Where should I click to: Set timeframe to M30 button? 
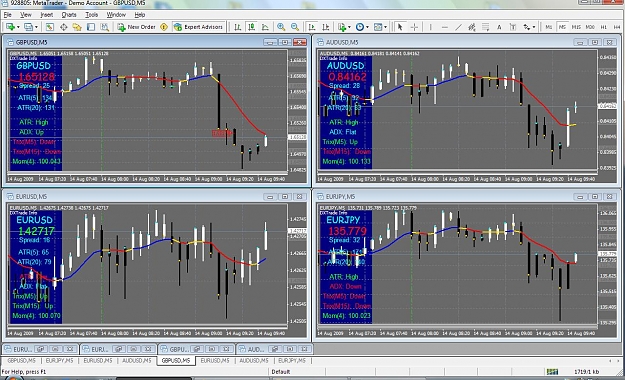590,27
